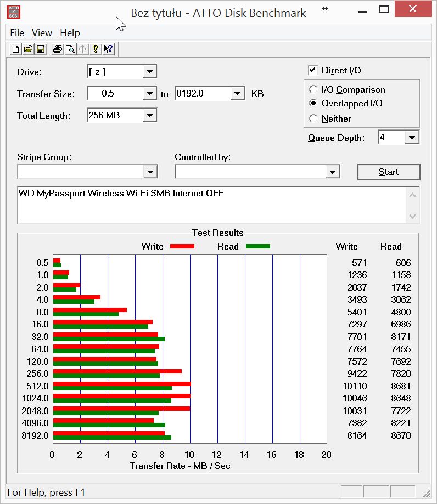Viewport: 437px width, 504px height.
Task: Click the red write bar for 512.0
Action: pyautogui.click(x=122, y=384)
